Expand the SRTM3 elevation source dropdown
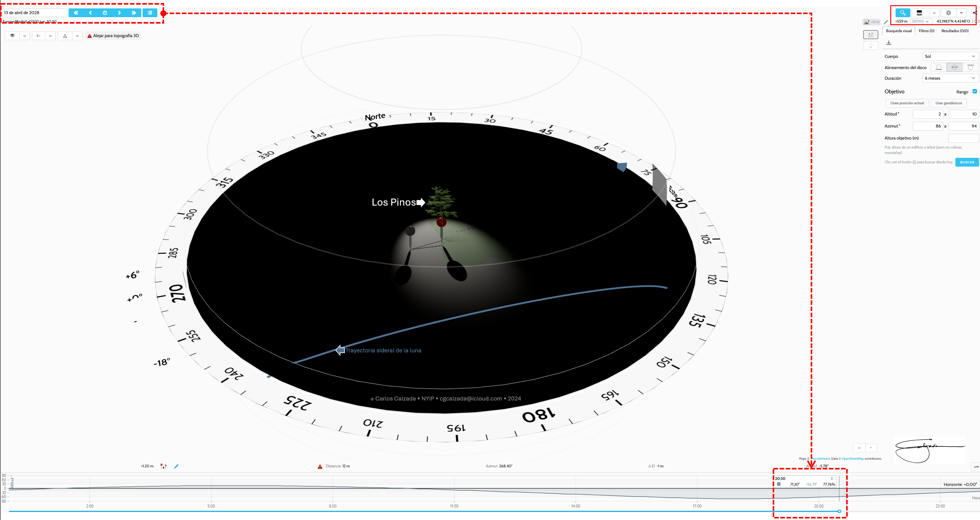 [920, 21]
